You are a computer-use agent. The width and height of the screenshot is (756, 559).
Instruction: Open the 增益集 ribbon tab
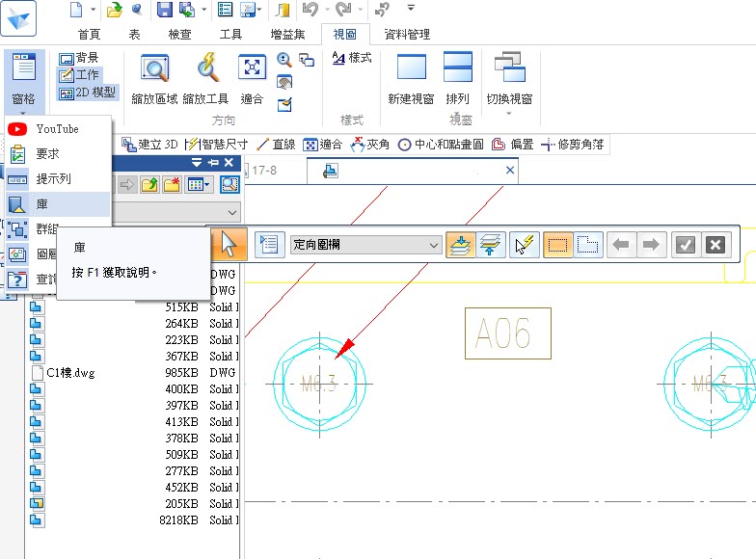pyautogui.click(x=287, y=35)
